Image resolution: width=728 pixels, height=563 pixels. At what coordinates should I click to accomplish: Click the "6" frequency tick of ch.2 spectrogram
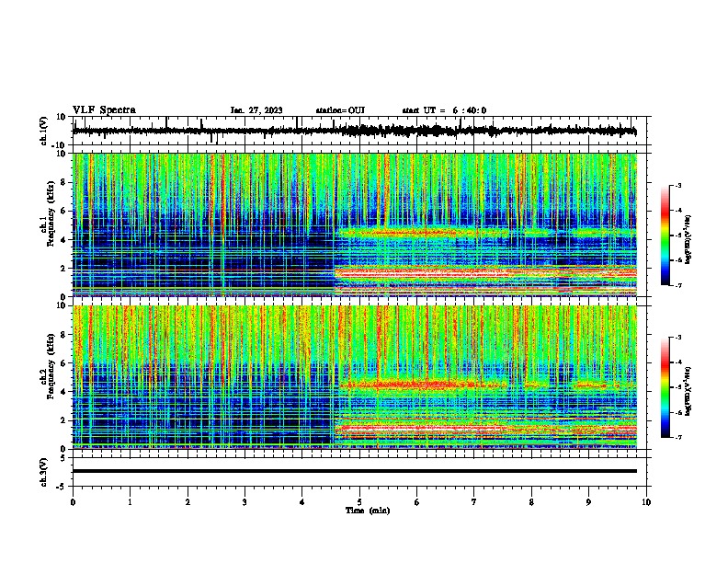pos(63,363)
